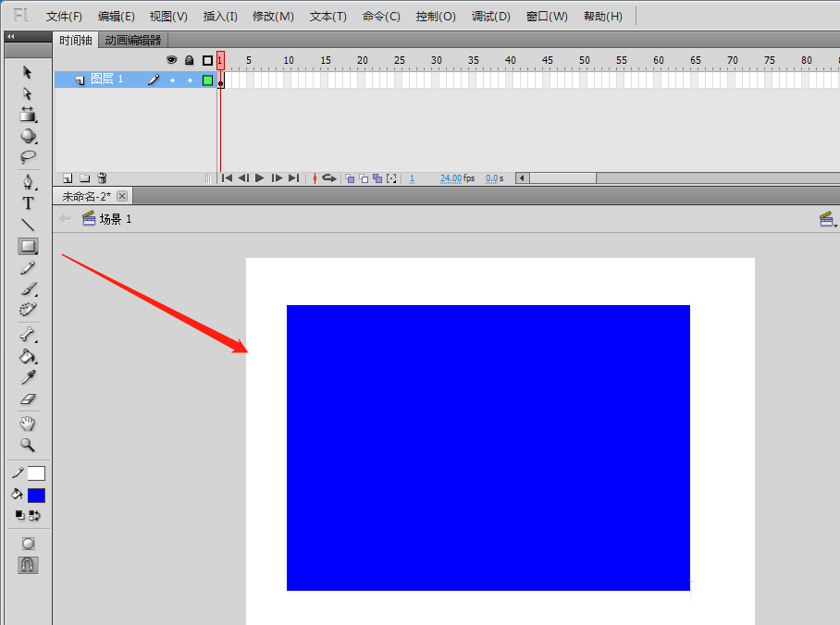840x625 pixels.
Task: Click Edit Multiple Frames button
Action: pyautogui.click(x=377, y=178)
